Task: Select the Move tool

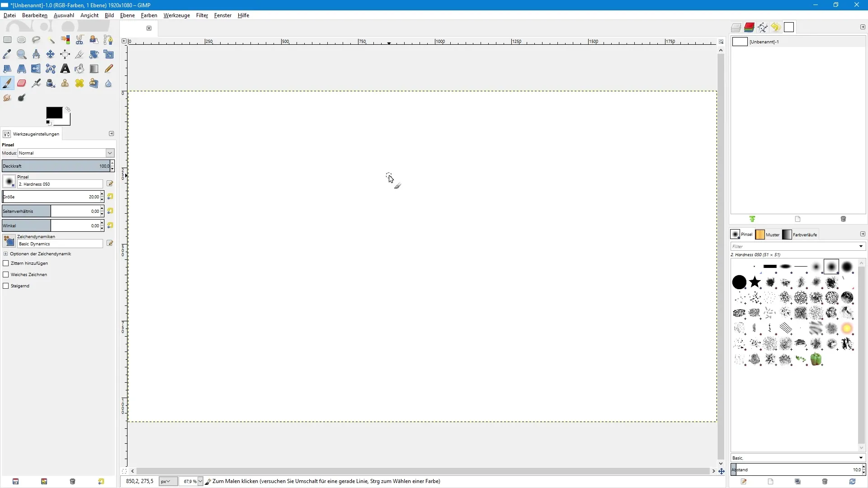Action: 51,54
